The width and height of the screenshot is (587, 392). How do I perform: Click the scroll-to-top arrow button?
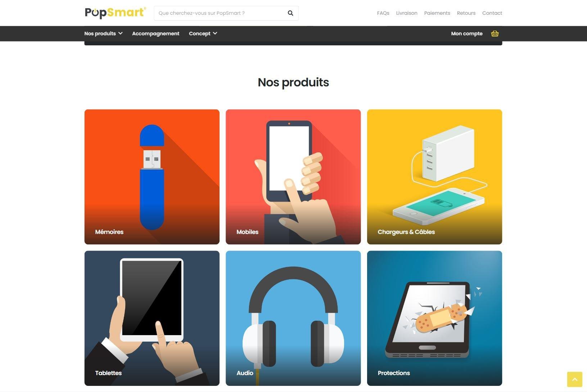(574, 379)
